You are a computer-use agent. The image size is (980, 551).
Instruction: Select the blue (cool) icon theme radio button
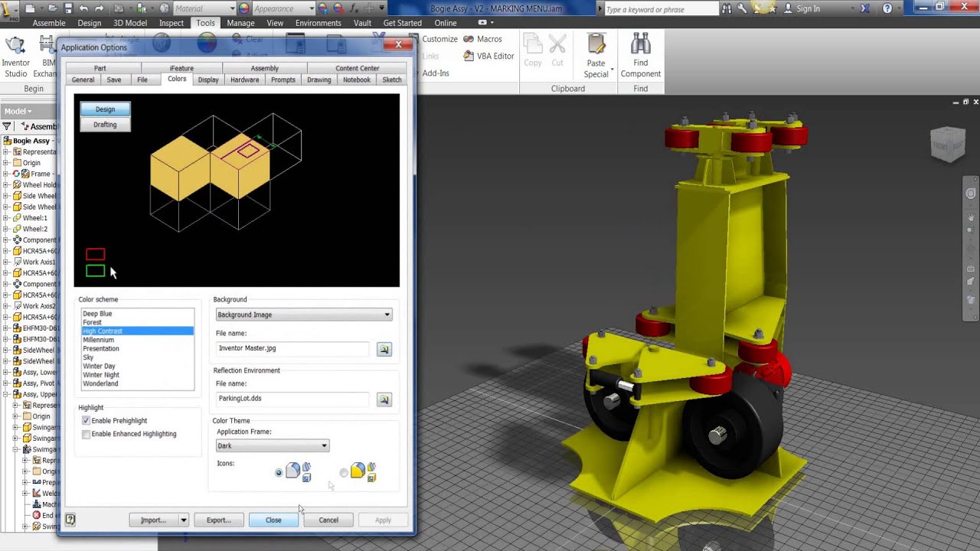click(279, 473)
